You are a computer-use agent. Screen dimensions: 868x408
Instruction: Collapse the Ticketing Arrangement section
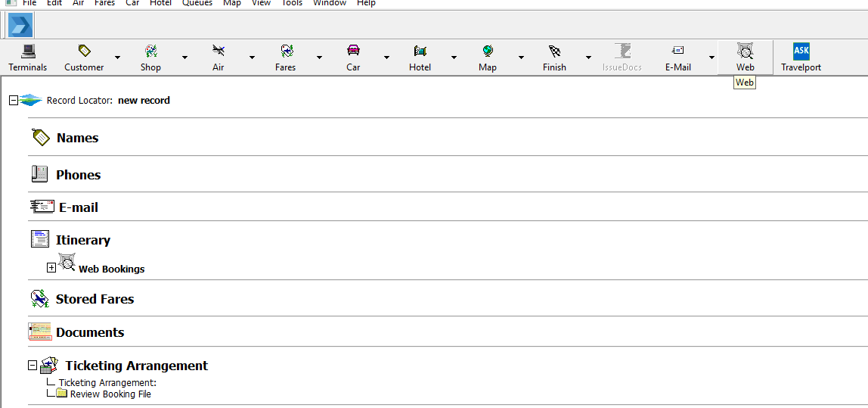pyautogui.click(x=32, y=366)
